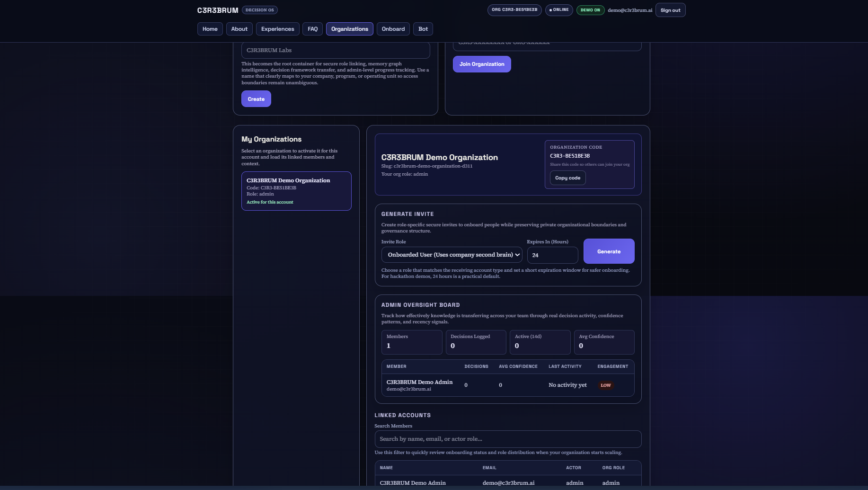Copy the organization code
868x490 pixels.
pos(568,178)
